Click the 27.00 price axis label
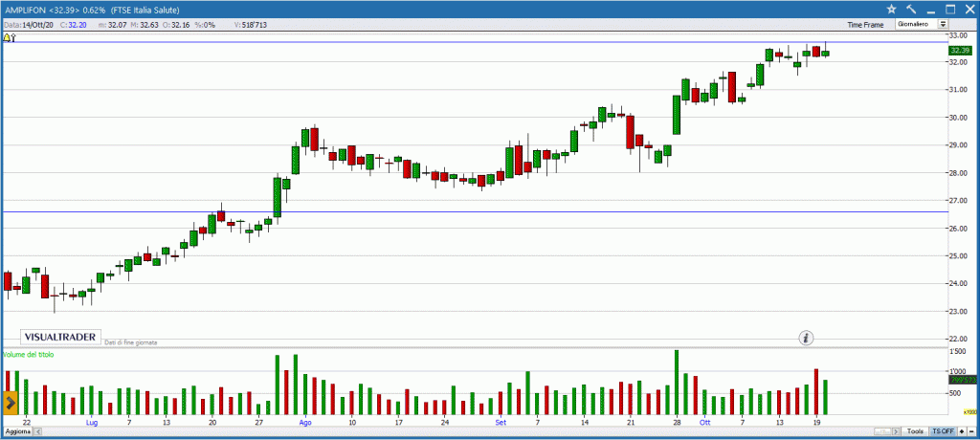980x440 pixels. coord(959,201)
